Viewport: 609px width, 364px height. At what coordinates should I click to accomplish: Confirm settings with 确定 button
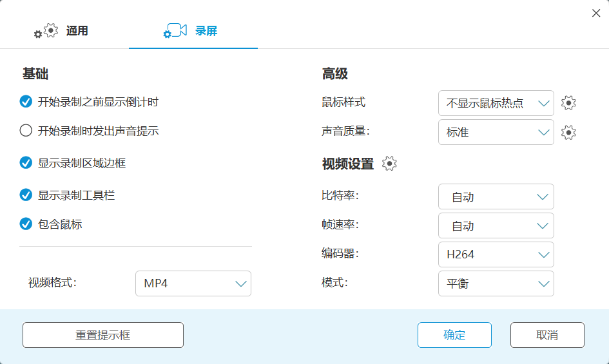tap(454, 335)
